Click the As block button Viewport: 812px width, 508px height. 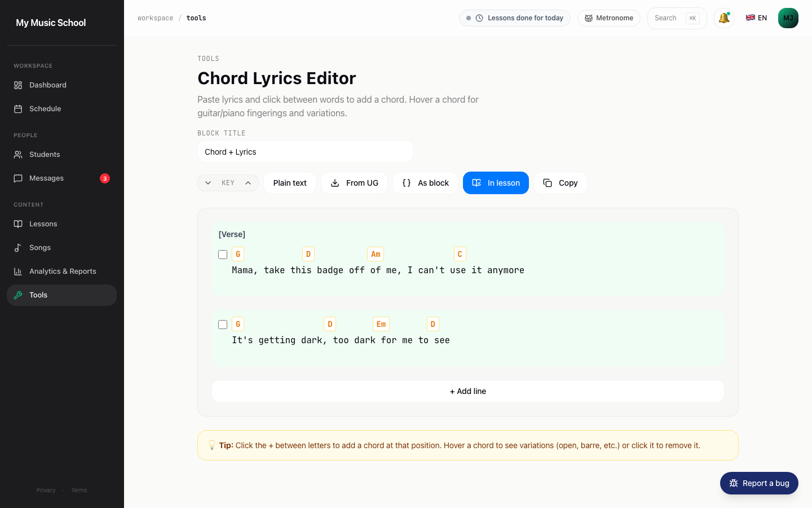426,183
